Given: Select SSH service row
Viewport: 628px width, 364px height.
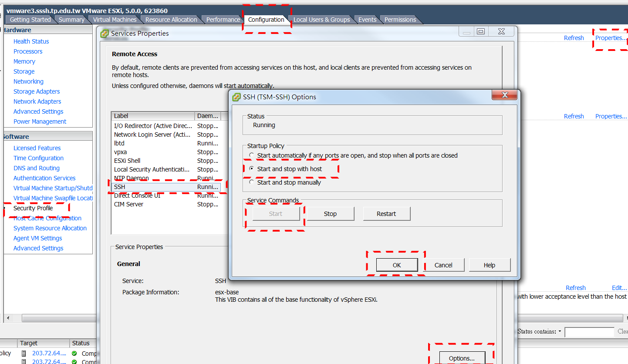Looking at the screenshot, I should (x=166, y=187).
